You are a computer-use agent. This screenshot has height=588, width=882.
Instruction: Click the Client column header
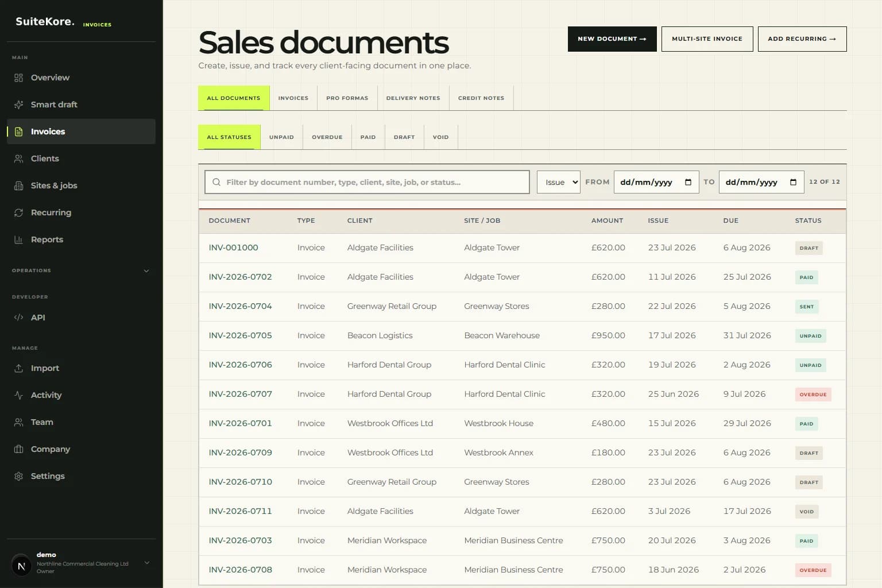click(x=359, y=220)
